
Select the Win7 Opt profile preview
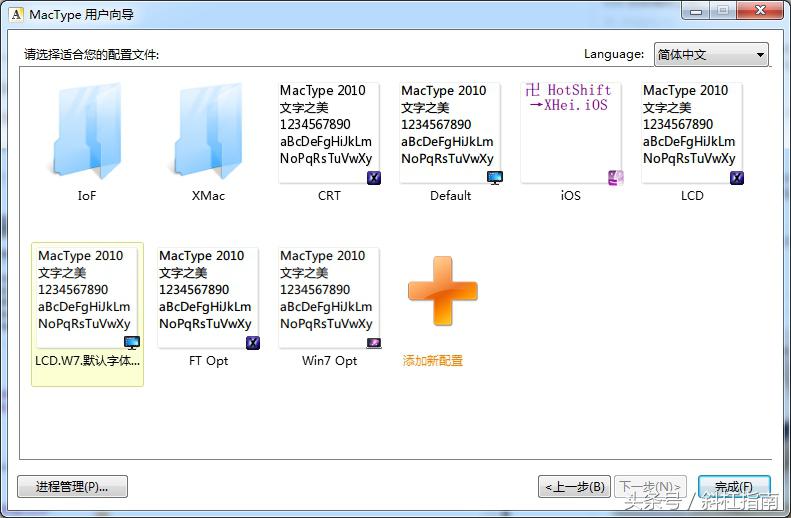pyautogui.click(x=329, y=298)
